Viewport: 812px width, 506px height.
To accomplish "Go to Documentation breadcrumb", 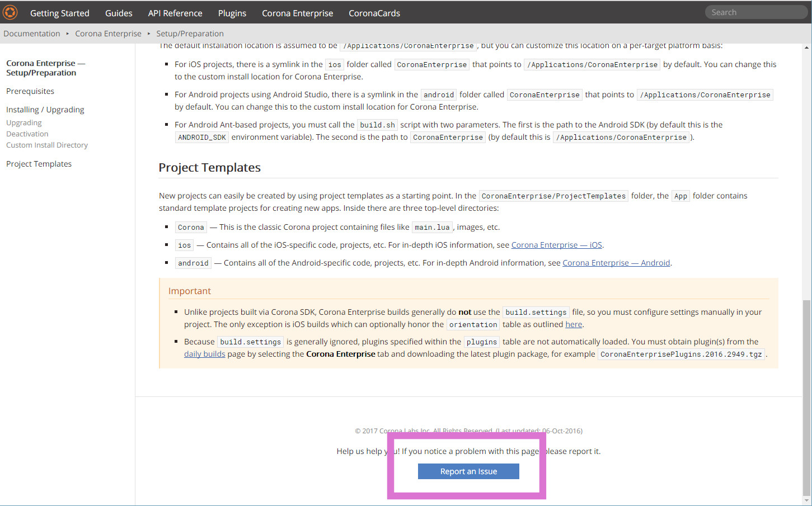I will click(x=32, y=34).
